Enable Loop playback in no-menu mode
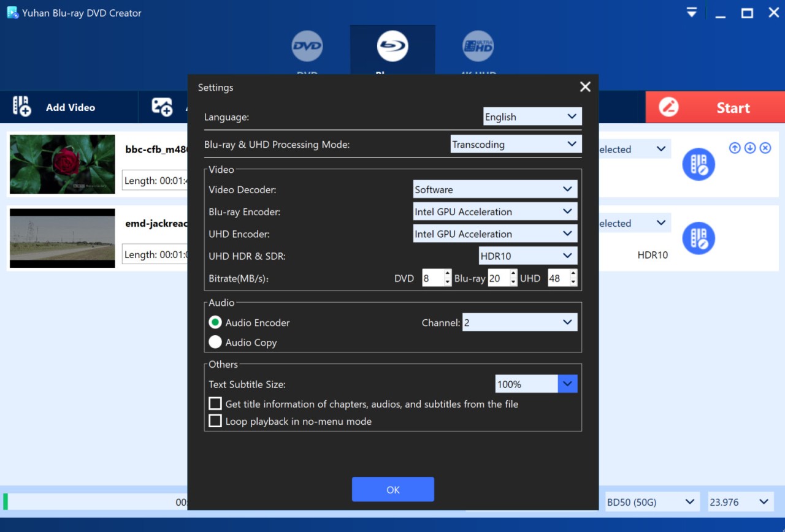The height and width of the screenshot is (532, 785). point(215,421)
